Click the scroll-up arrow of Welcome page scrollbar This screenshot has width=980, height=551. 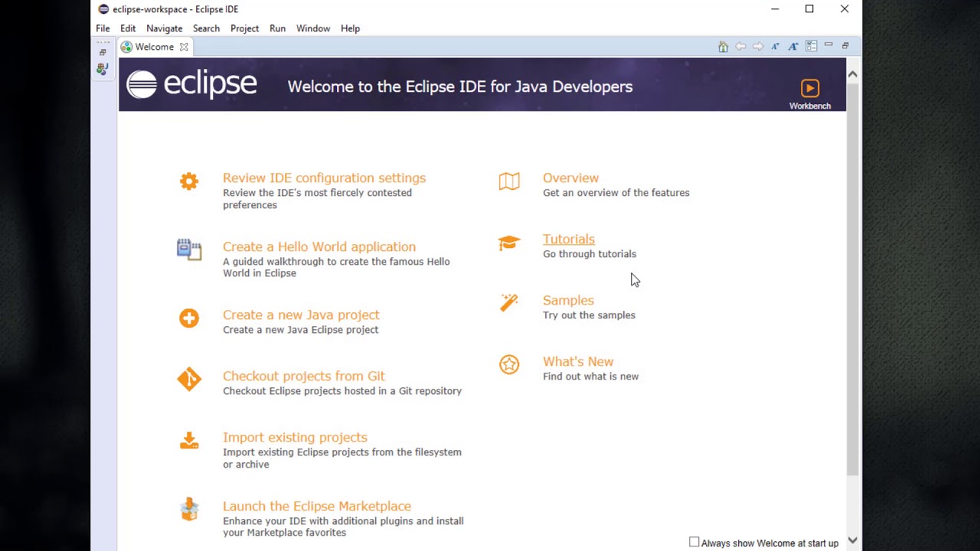[x=852, y=73]
